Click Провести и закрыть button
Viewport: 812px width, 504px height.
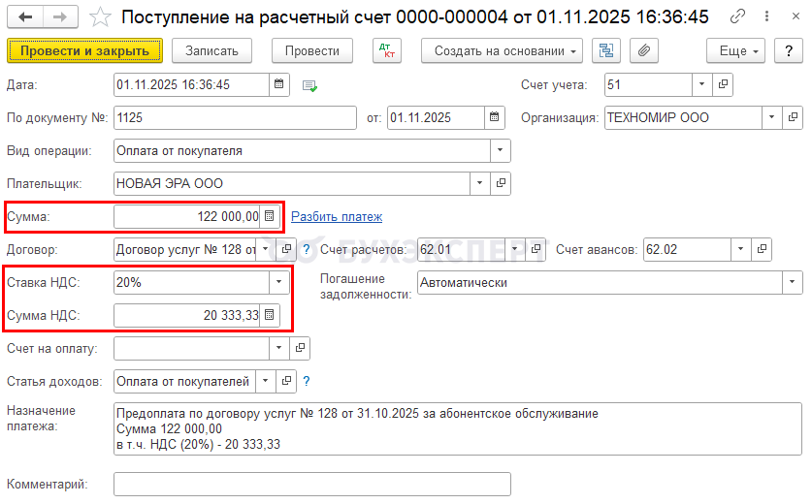[x=85, y=50]
